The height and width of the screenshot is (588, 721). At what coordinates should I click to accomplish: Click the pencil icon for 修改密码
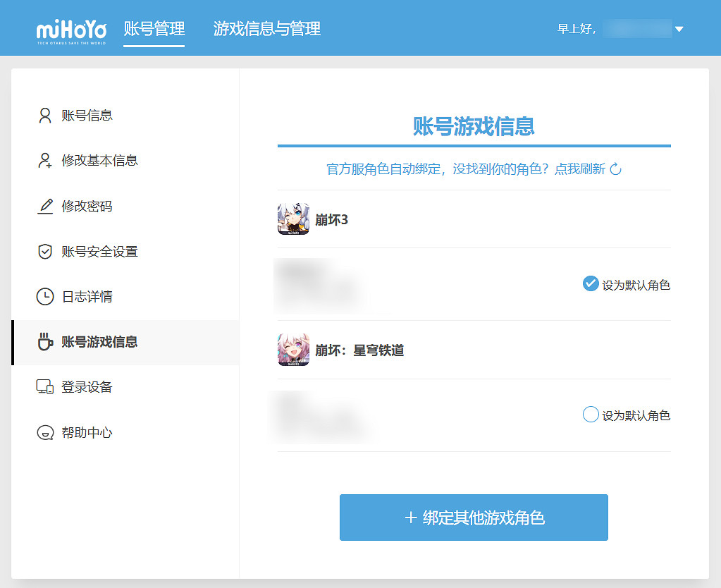[45, 207]
